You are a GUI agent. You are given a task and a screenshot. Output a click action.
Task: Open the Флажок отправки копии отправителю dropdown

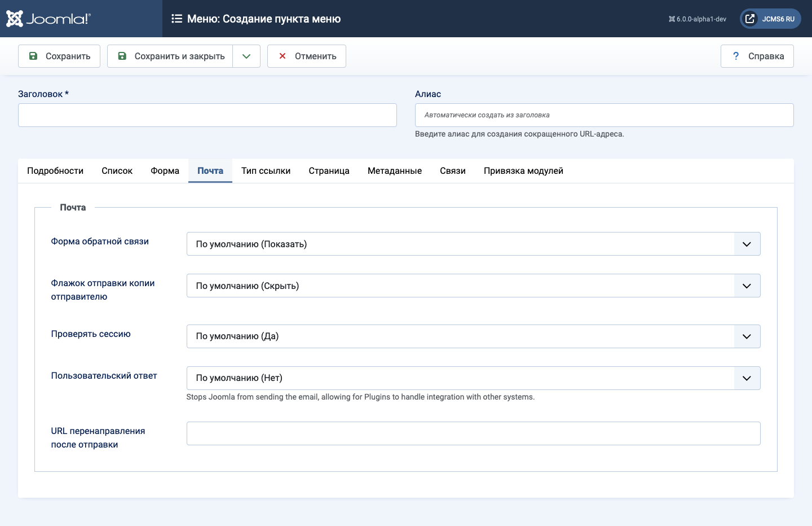coord(473,286)
